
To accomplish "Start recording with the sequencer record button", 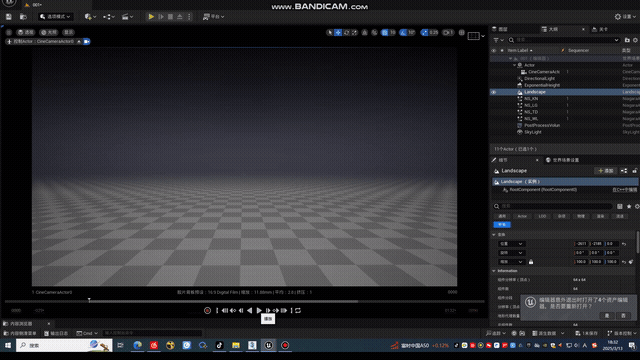I will click(207, 311).
